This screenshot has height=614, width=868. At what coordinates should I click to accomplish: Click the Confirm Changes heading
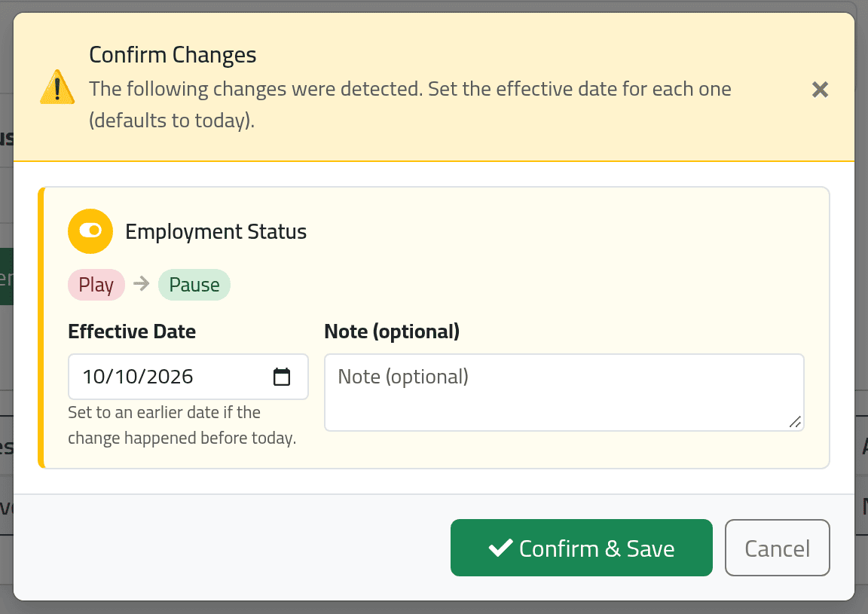[173, 55]
